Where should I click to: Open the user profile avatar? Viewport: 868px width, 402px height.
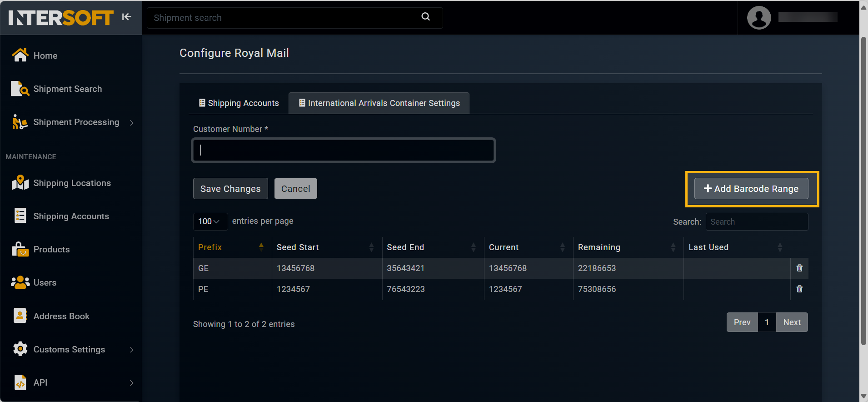click(x=759, y=18)
